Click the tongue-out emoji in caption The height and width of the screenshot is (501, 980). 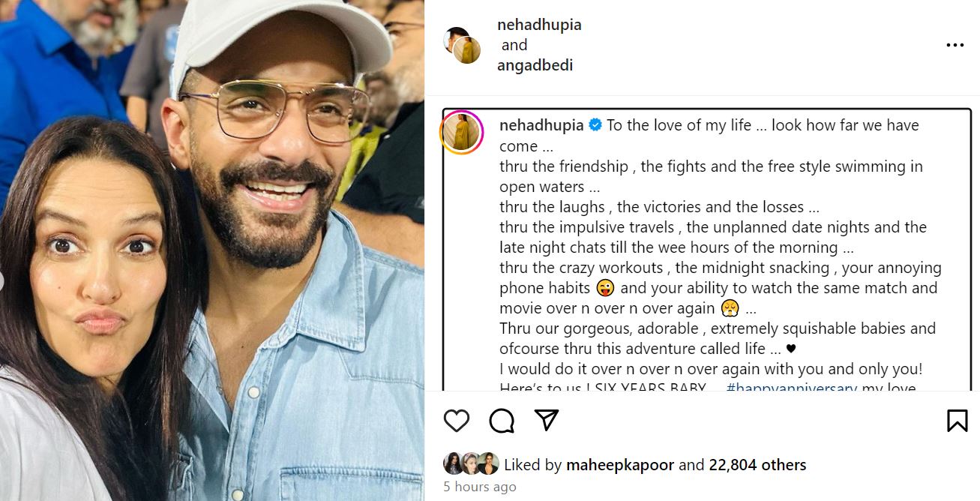604,288
